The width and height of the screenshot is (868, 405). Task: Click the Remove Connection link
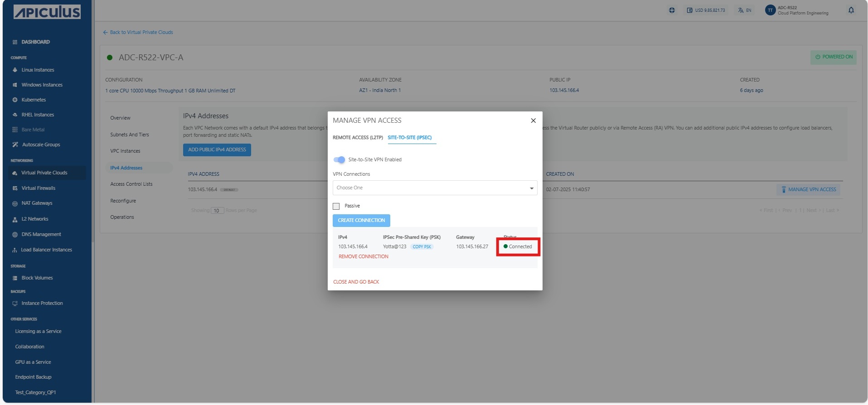[x=363, y=256]
